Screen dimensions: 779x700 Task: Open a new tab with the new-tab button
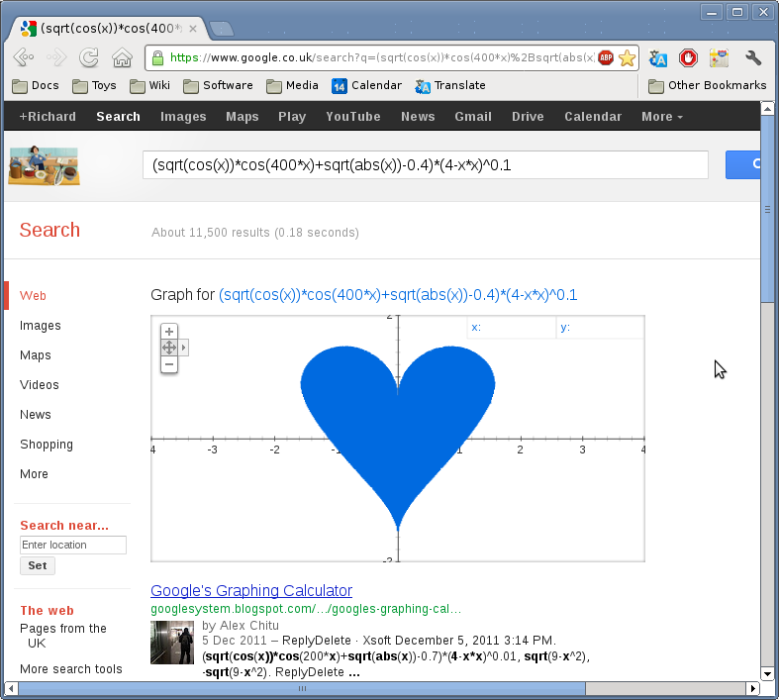221,29
